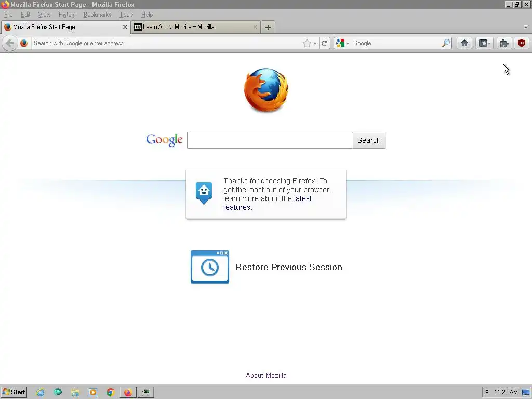532x399 pixels.
Task: Open the Windows Start menu
Action: point(14,392)
